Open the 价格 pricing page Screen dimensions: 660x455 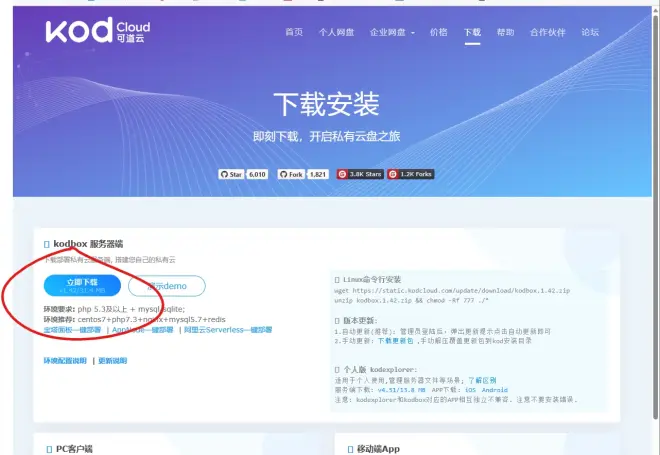pos(439,32)
